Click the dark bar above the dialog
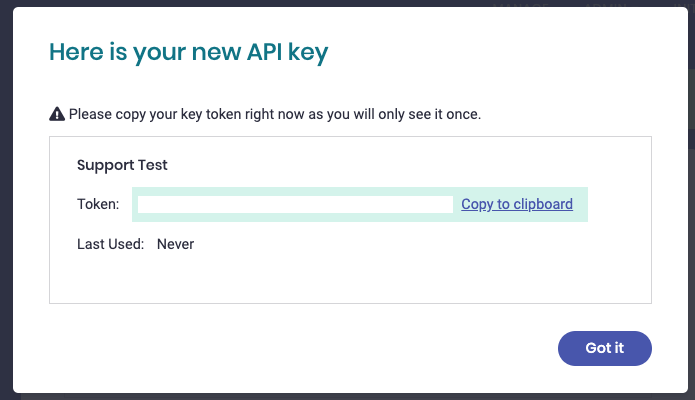 348,3
